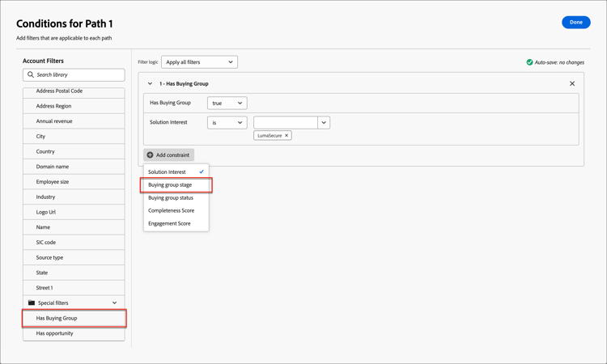Close the Has Buying Group filter card
The height and width of the screenshot is (364, 607).
(x=572, y=83)
